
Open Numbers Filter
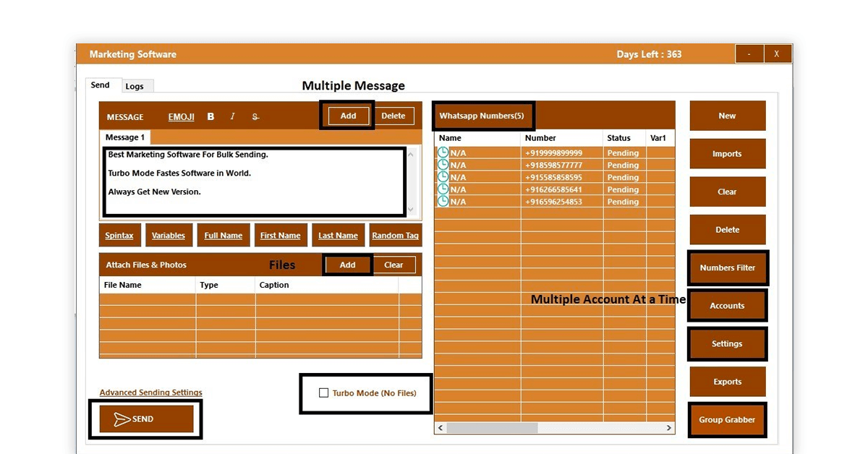(727, 267)
